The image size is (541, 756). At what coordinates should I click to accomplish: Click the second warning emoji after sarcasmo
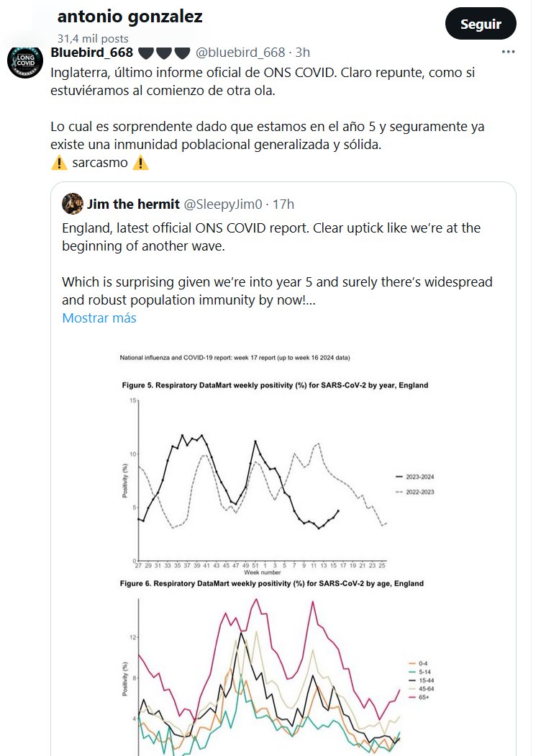140,163
